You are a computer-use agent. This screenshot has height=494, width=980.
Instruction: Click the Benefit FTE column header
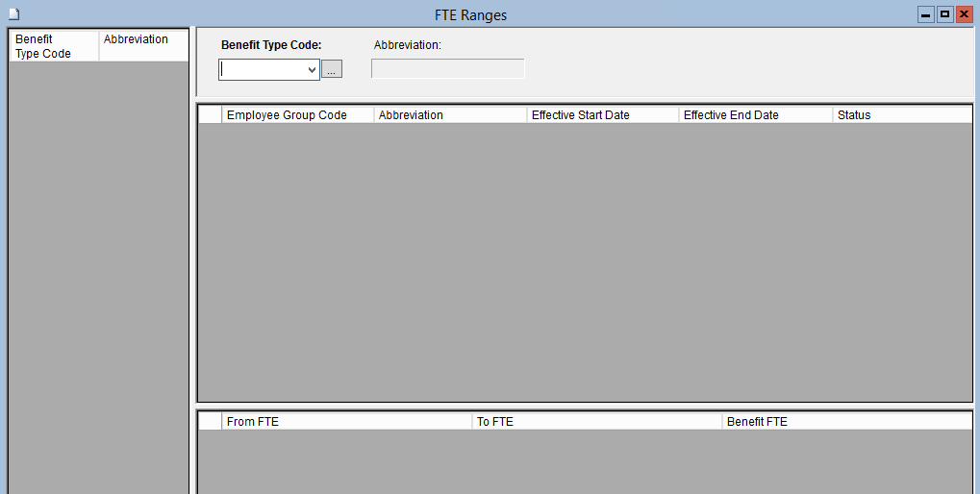click(x=846, y=422)
